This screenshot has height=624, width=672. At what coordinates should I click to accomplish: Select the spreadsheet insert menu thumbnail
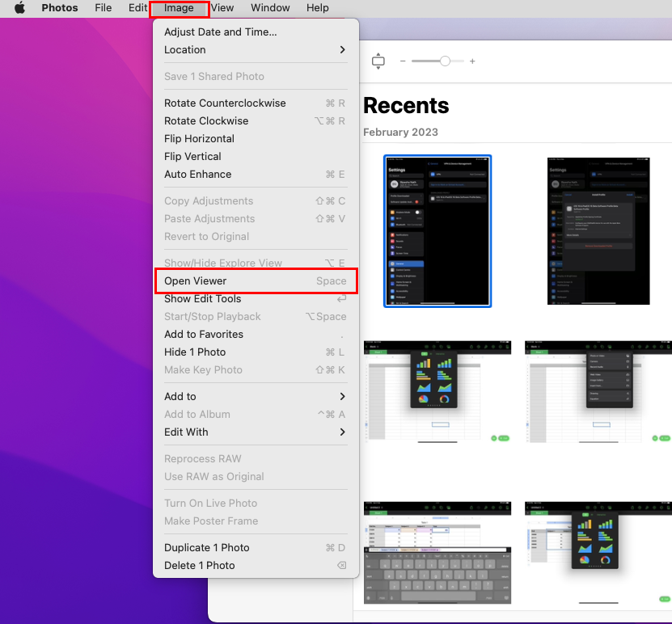click(598, 392)
